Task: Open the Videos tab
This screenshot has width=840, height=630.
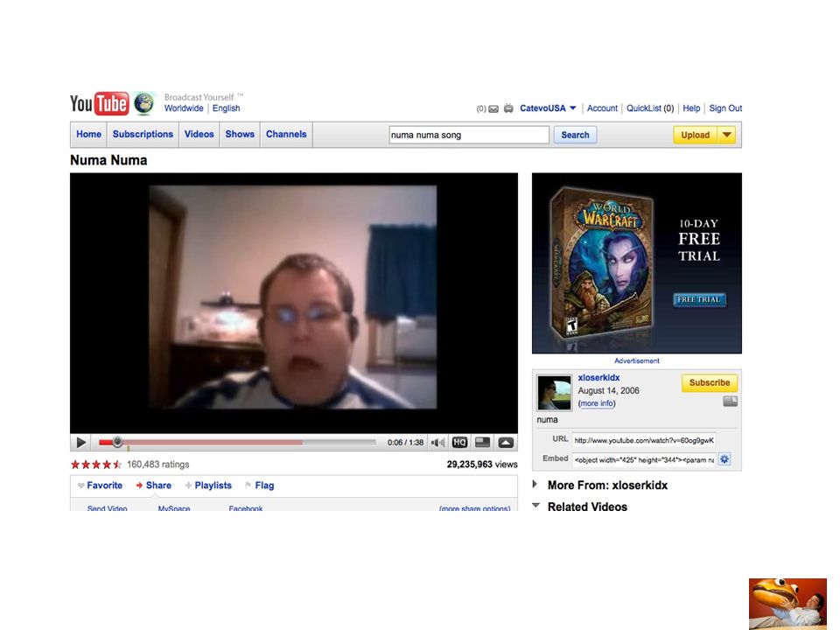Action: click(199, 135)
